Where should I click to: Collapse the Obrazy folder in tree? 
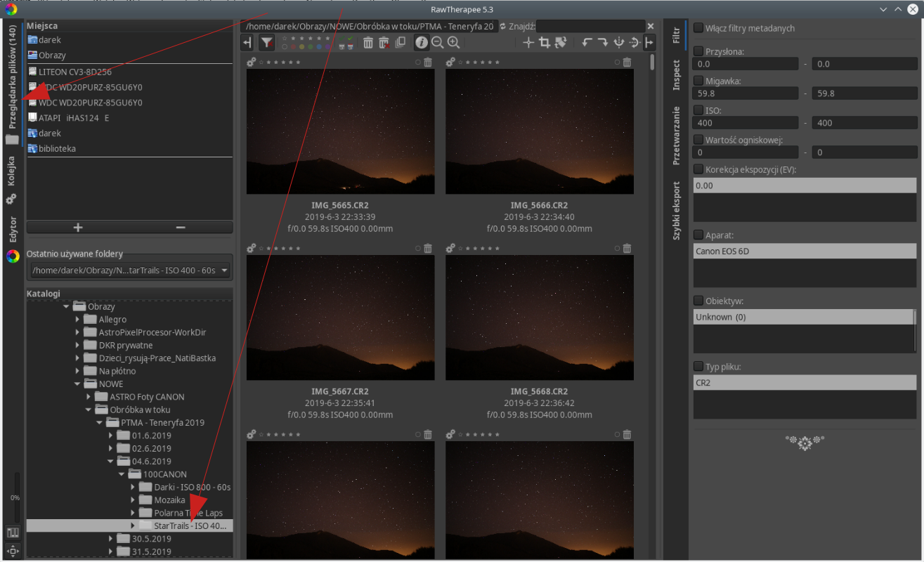[67, 307]
